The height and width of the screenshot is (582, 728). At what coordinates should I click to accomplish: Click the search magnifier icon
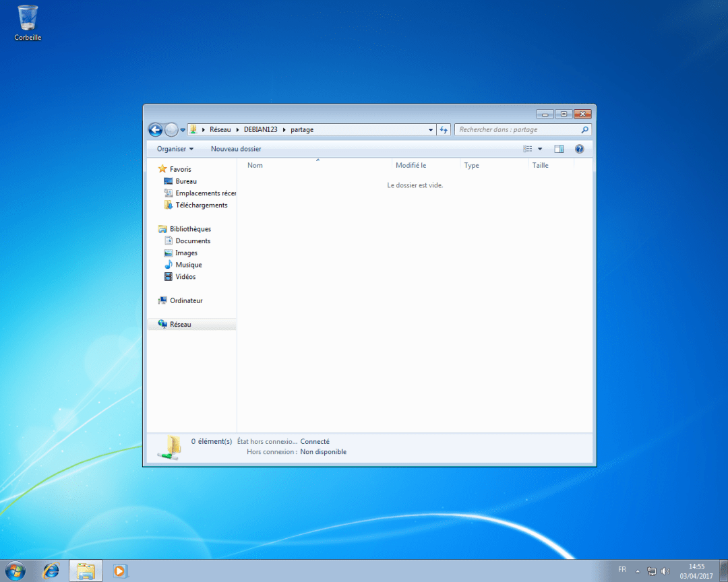[x=585, y=129]
